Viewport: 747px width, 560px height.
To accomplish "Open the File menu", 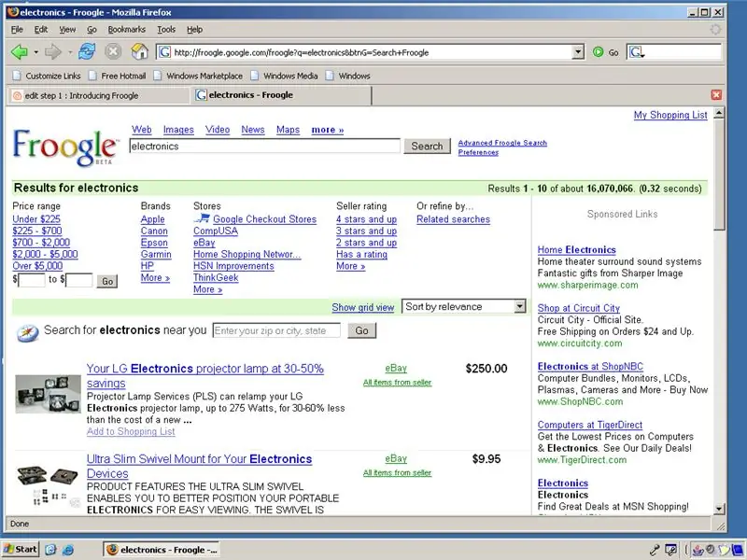I will pos(17,30).
